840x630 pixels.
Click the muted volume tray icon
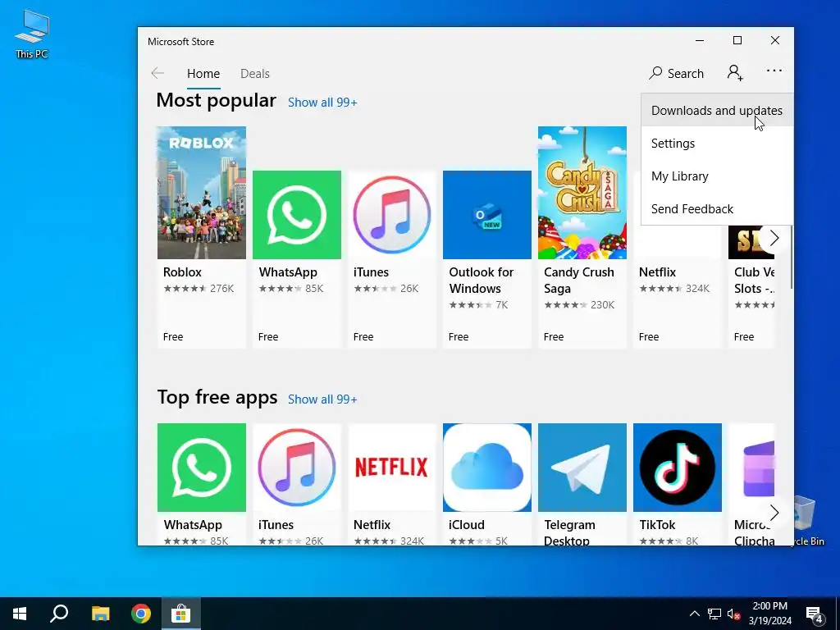pos(734,614)
